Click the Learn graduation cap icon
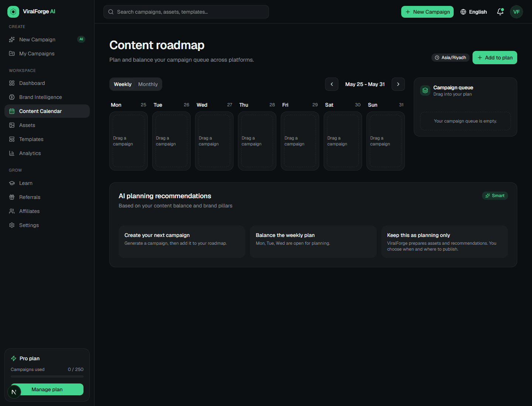 coord(12,183)
